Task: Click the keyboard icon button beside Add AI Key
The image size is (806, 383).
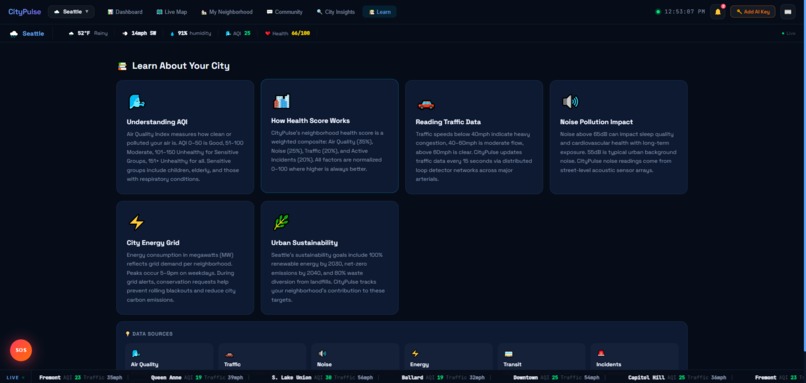Action: pos(787,12)
